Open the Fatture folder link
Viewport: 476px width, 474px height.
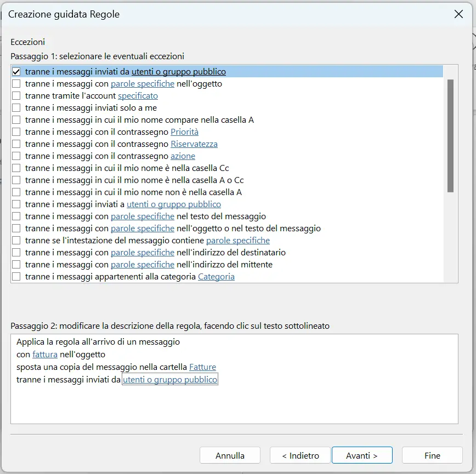pyautogui.click(x=202, y=367)
